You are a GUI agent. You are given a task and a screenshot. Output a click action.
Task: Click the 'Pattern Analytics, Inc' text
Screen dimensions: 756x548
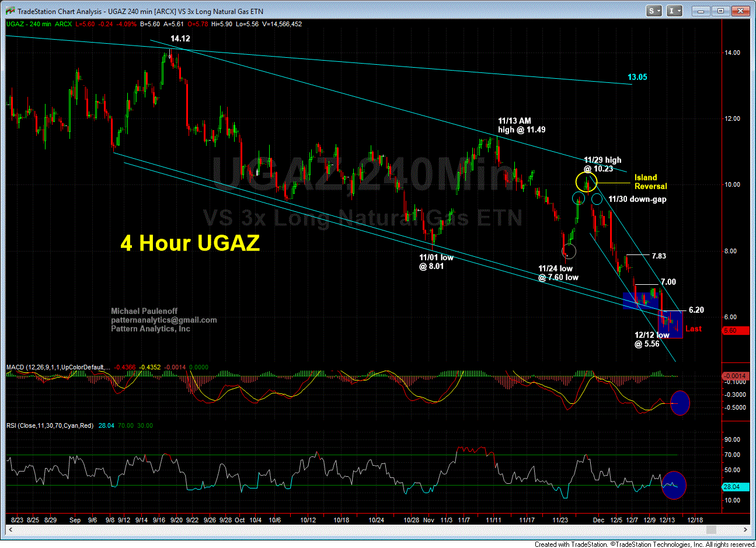click(x=151, y=329)
